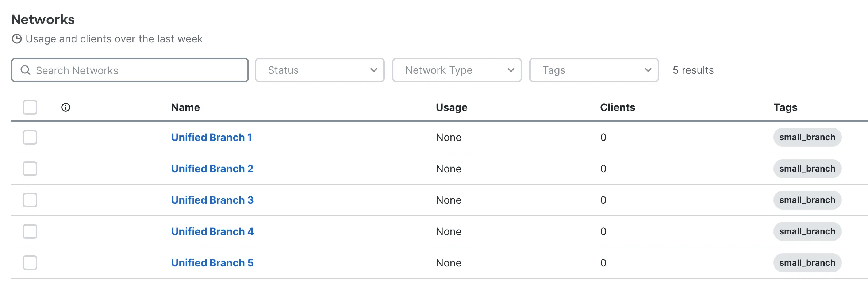Image resolution: width=868 pixels, height=292 pixels.
Task: Click the clock icon beside usage subtitle
Action: [17, 39]
